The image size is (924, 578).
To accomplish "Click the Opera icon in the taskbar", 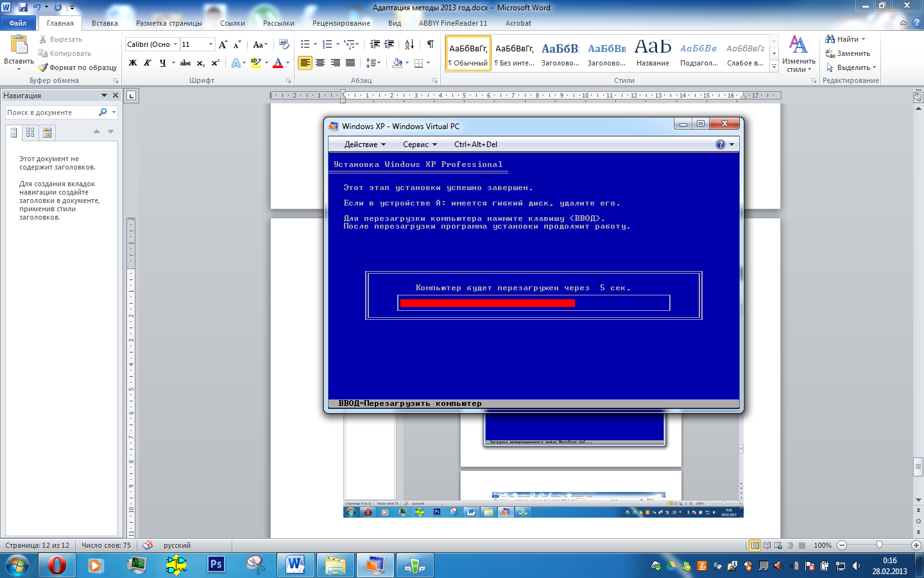I will tap(57, 565).
